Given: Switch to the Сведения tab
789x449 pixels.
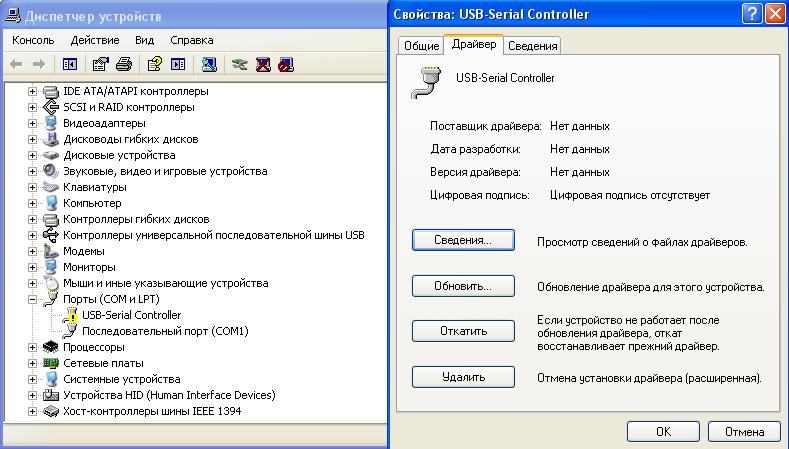Looking at the screenshot, I should pos(532,46).
